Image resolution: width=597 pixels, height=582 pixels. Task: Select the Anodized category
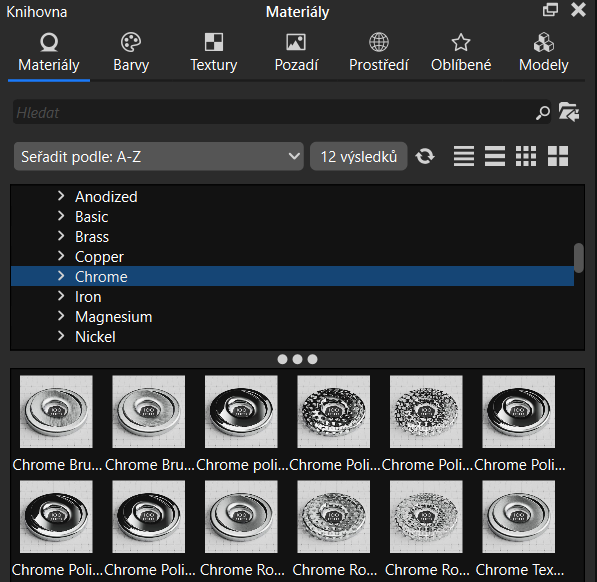106,197
